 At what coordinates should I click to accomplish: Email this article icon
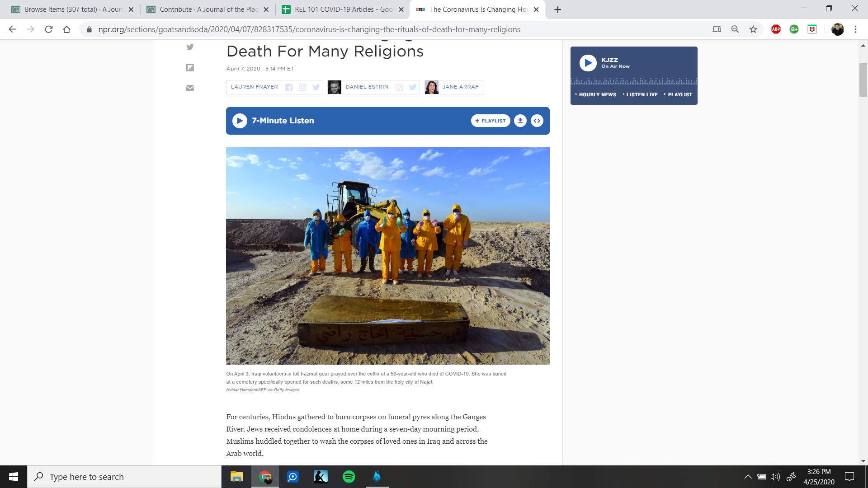190,88
